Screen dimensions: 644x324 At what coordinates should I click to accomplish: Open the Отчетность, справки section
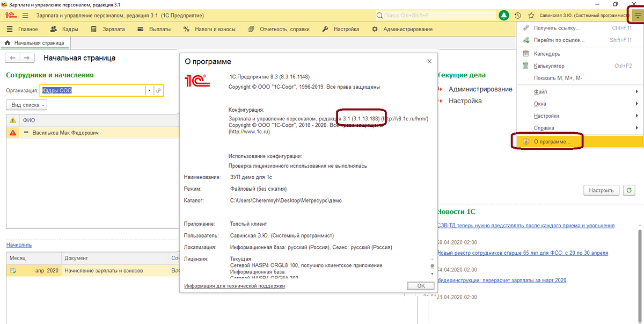279,29
